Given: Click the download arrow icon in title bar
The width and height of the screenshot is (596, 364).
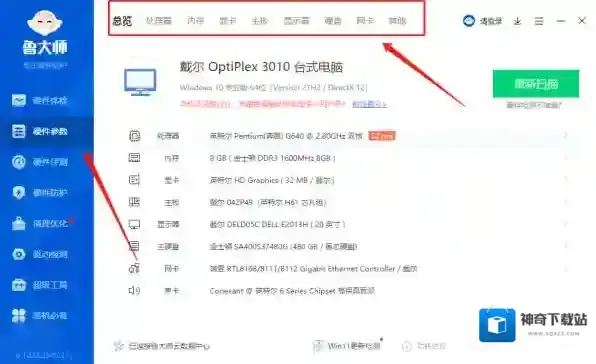Looking at the screenshot, I should point(517,21).
